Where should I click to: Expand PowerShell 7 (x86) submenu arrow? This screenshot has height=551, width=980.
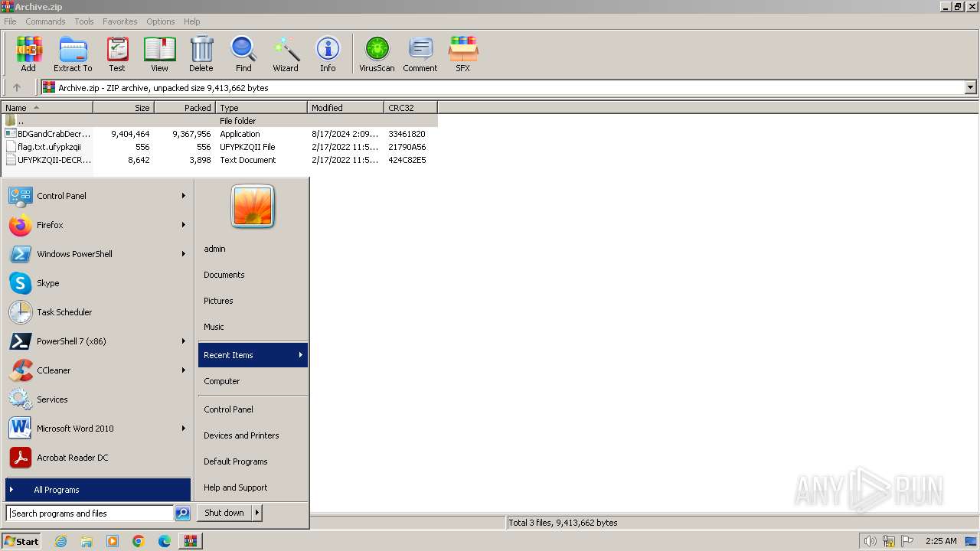tap(184, 341)
